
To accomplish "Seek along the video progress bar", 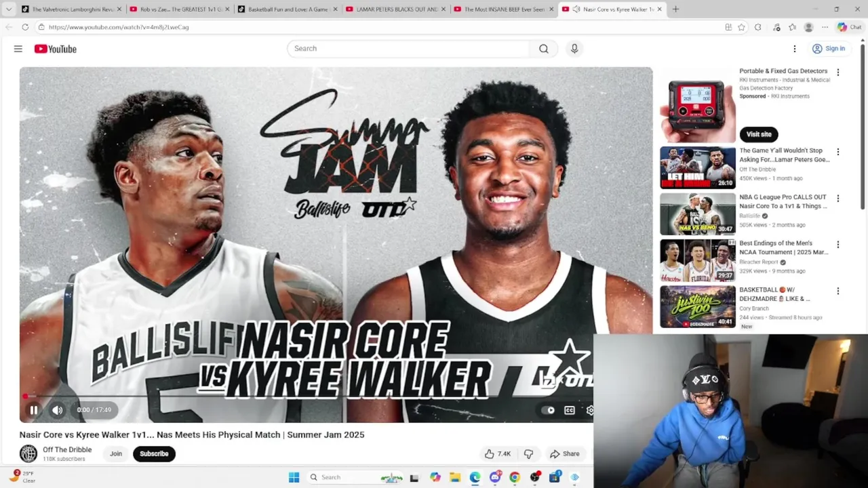I will 307,396.
